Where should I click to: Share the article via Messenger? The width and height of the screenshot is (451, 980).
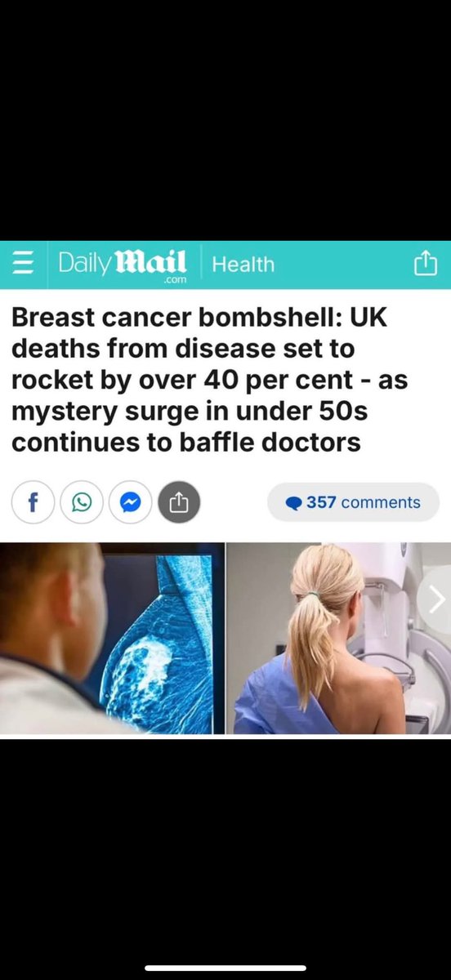tap(130, 502)
